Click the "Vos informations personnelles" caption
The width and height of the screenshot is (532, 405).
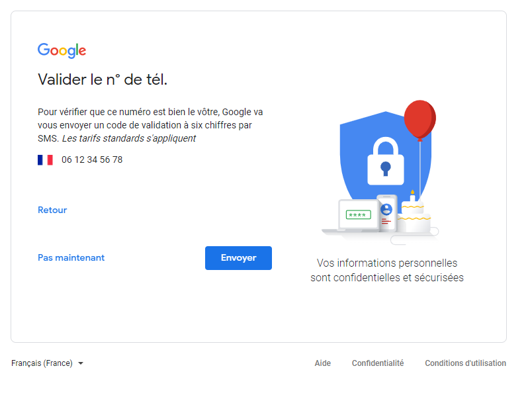click(x=387, y=263)
